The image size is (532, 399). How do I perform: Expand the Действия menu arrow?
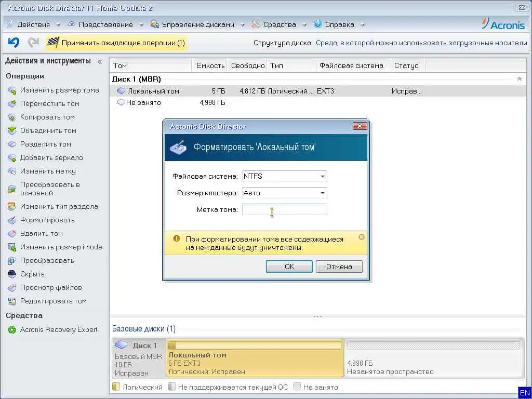58,24
